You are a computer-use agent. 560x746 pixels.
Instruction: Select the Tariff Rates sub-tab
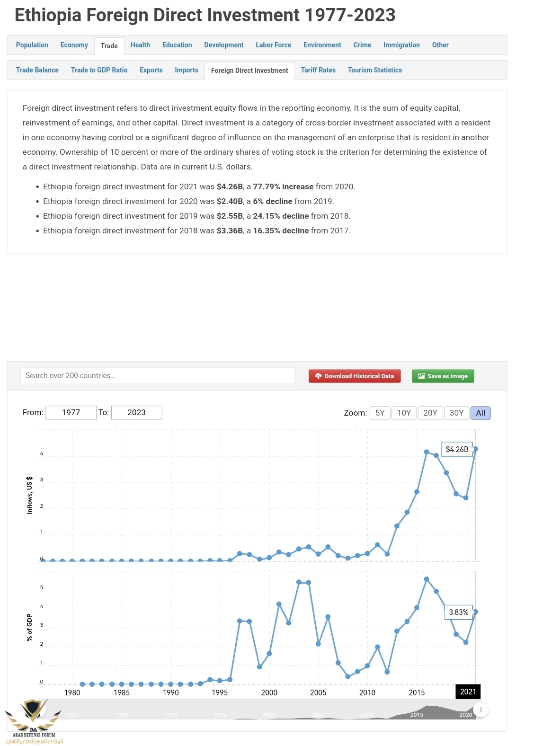[318, 70]
